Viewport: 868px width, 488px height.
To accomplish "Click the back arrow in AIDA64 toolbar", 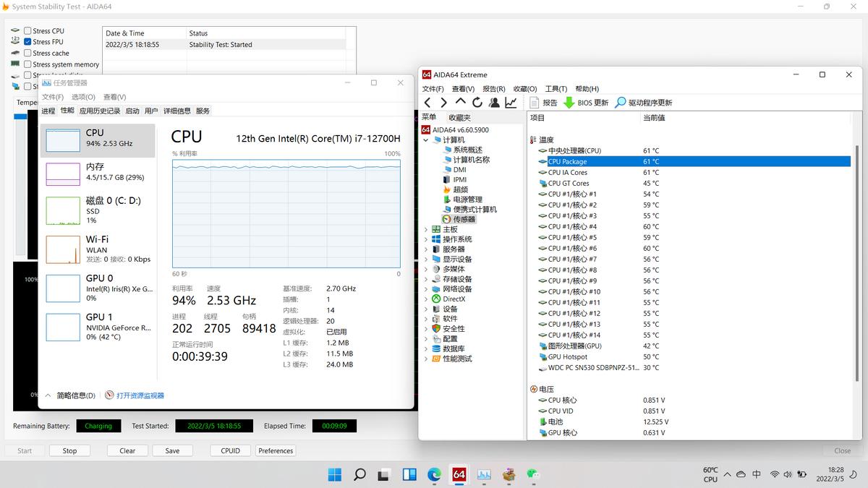I will click(x=427, y=103).
